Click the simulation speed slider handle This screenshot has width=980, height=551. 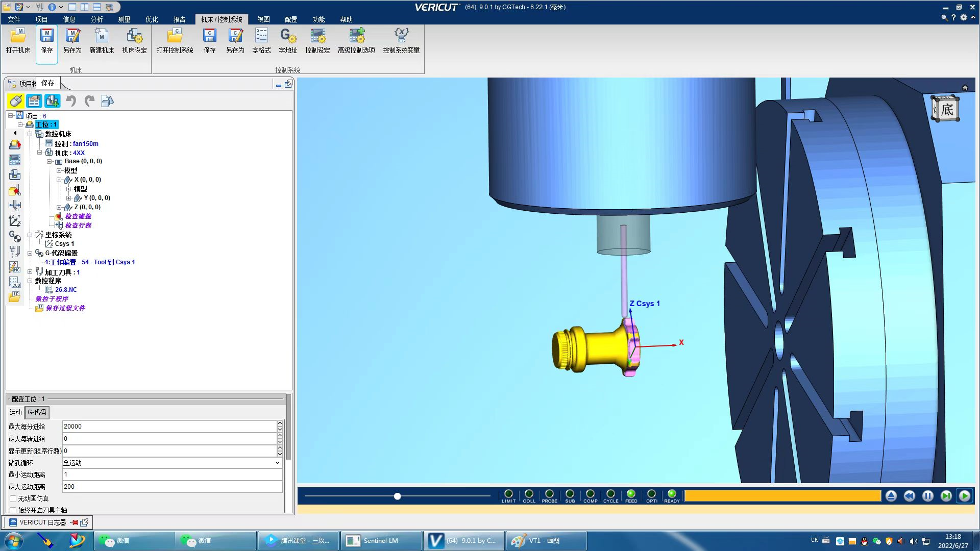coord(397,496)
